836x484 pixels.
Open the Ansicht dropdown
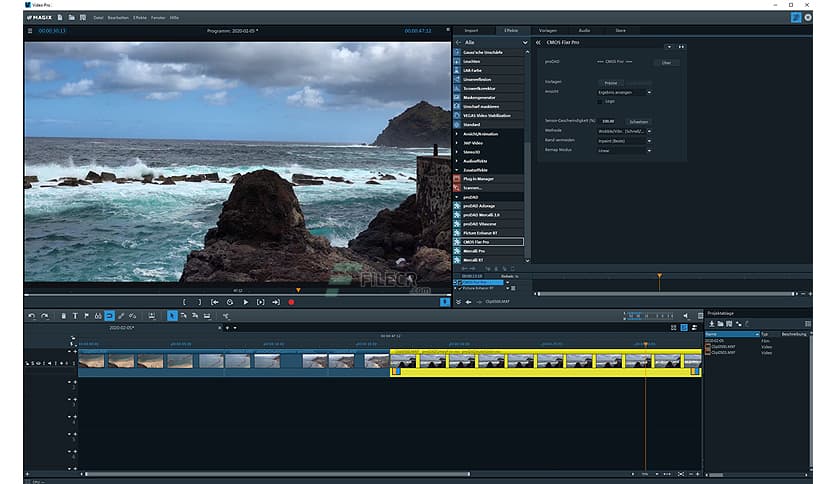click(x=624, y=92)
